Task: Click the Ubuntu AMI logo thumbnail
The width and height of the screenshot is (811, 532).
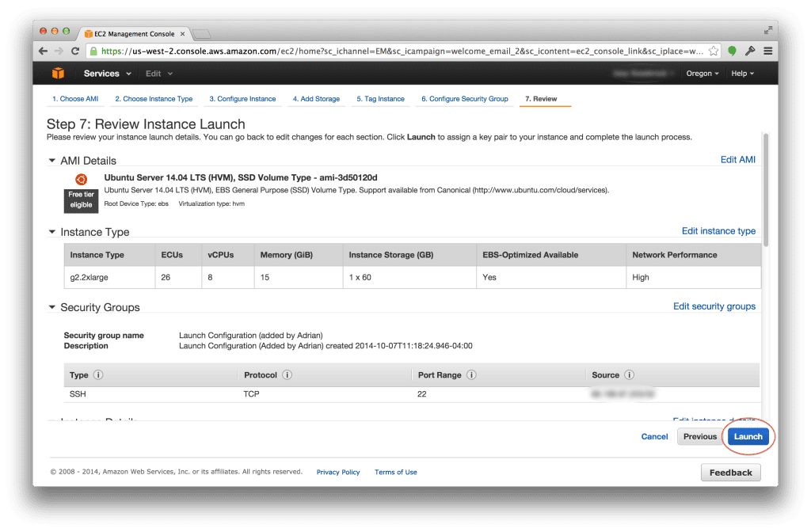Action: 80,180
